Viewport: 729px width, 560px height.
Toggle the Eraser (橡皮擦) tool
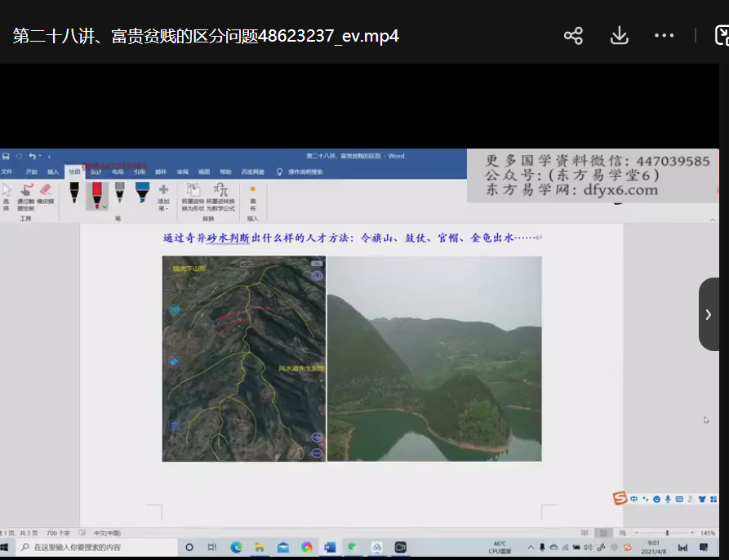(x=46, y=196)
